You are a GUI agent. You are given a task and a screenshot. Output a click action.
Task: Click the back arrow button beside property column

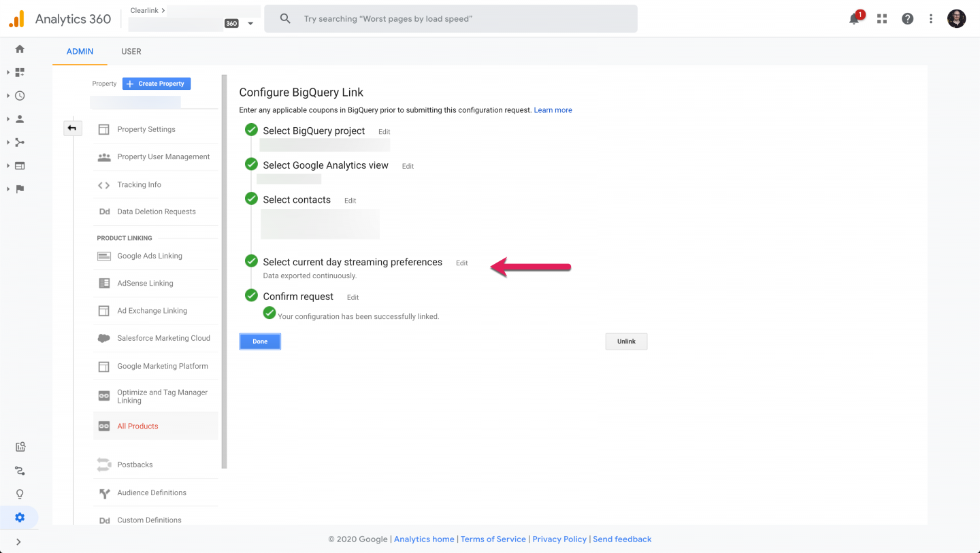(72, 128)
